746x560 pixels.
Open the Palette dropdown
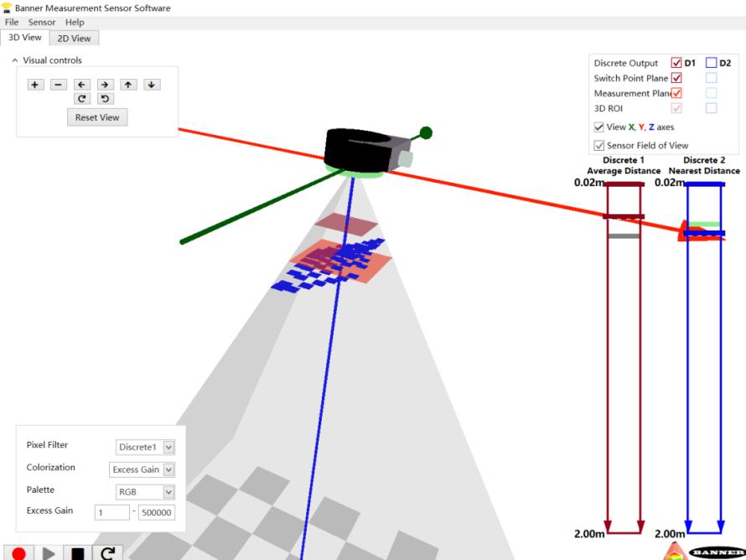[145, 492]
